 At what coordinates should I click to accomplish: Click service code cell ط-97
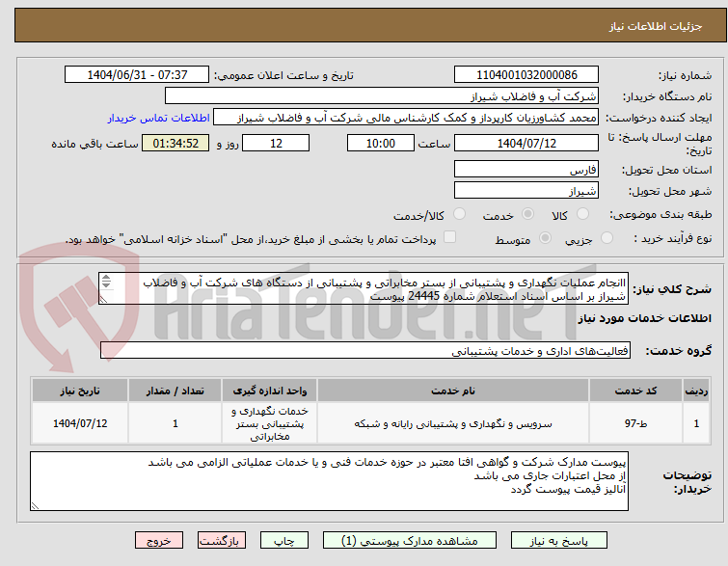click(635, 423)
